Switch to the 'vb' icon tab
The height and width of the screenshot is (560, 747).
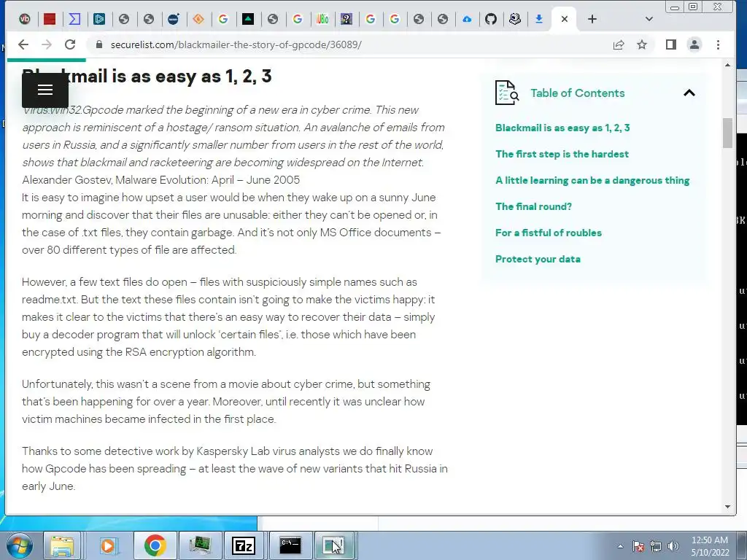pos(25,19)
